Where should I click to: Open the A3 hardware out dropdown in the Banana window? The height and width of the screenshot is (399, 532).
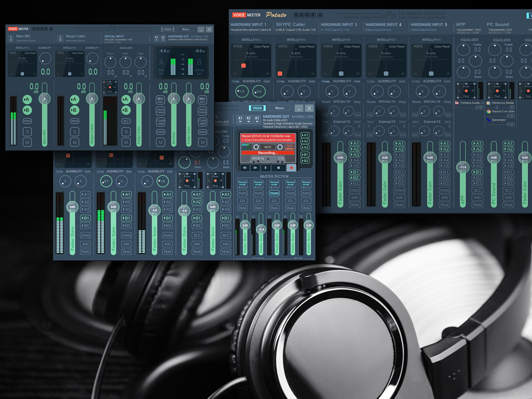tap(257, 119)
